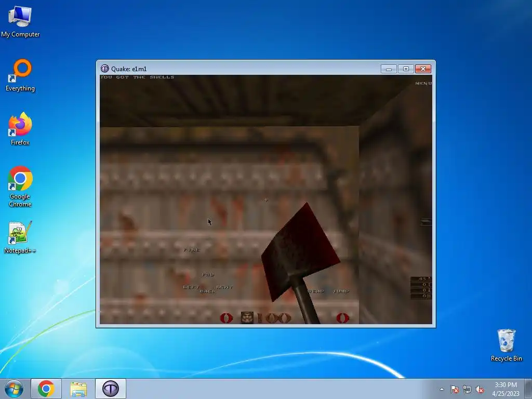Open File Explorer from the taskbar

(x=78, y=389)
